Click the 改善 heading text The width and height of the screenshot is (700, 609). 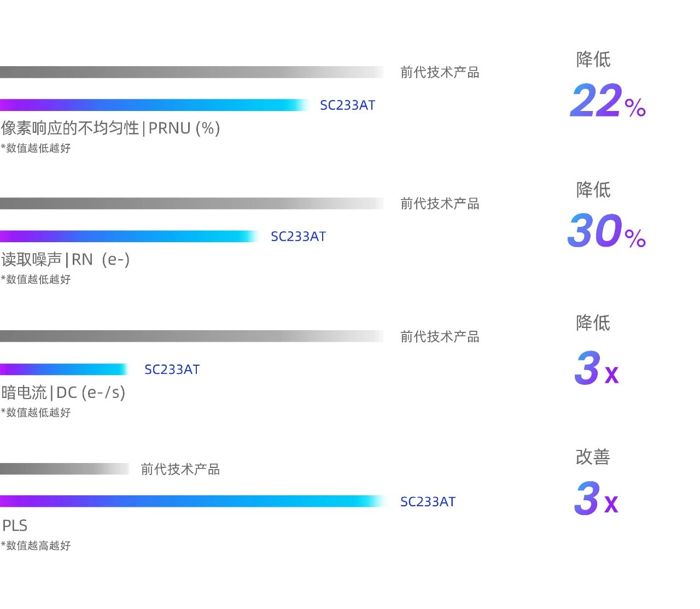click(x=592, y=456)
